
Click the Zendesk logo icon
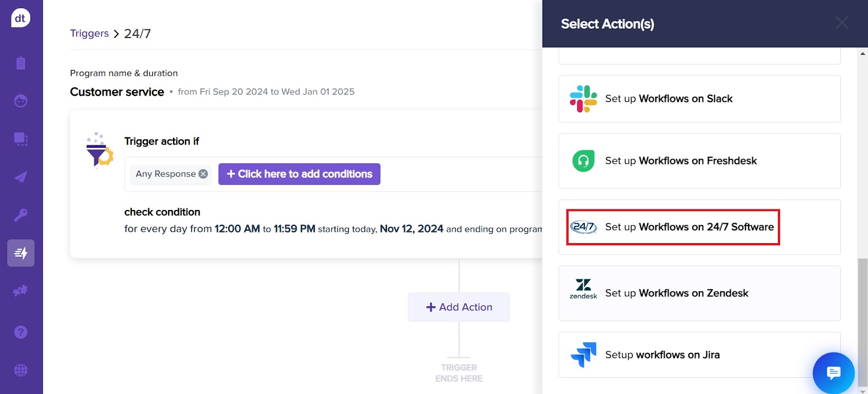(x=583, y=289)
